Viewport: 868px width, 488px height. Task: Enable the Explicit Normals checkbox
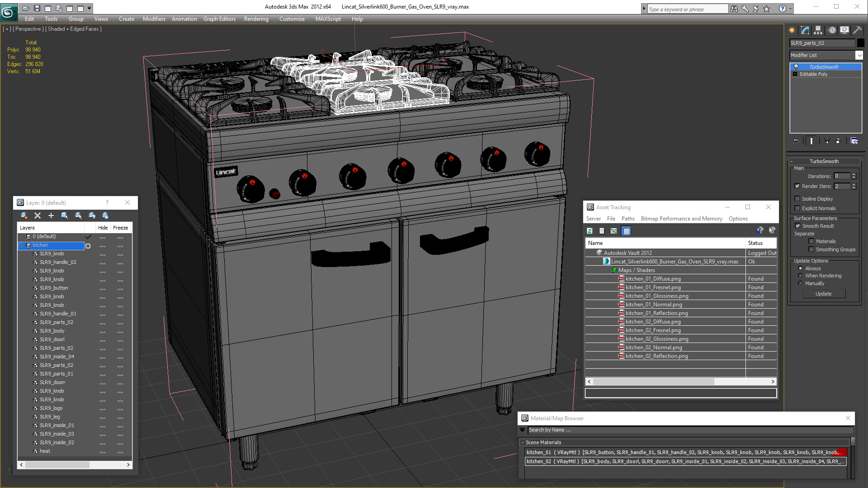click(797, 208)
